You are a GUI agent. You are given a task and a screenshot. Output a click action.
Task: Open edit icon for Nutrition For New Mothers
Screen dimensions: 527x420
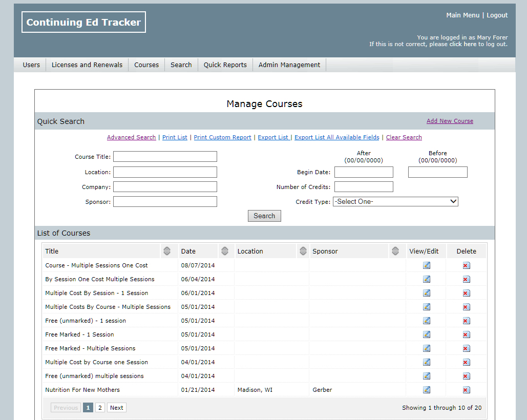(427, 390)
